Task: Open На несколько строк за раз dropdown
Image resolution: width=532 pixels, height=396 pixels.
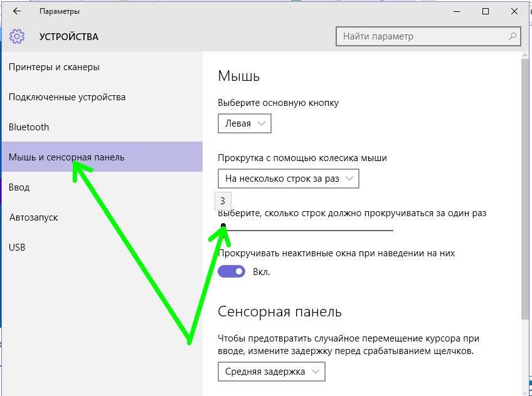Action: pos(288,179)
